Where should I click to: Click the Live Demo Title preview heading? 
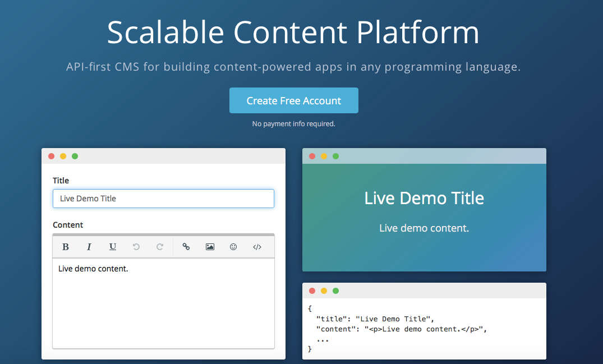[x=424, y=198]
